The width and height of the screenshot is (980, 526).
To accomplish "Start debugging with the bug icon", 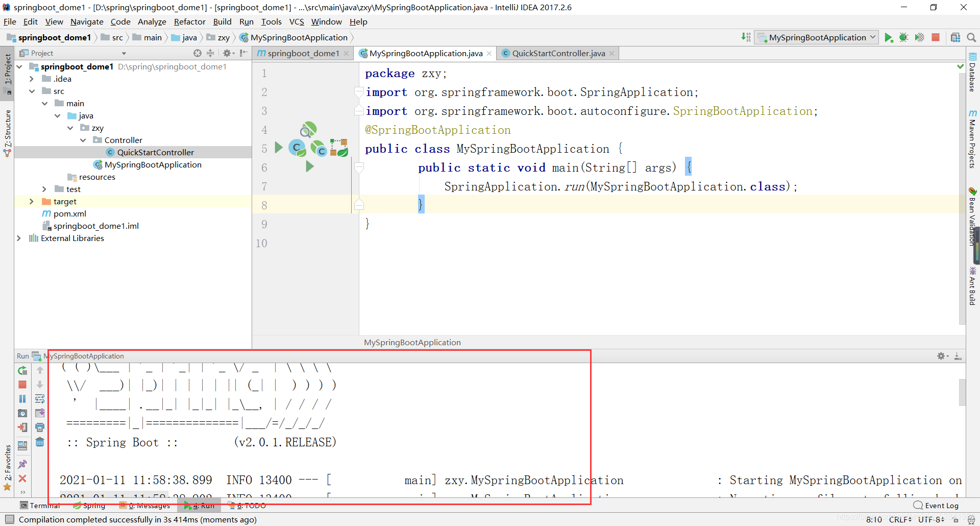I will [904, 38].
